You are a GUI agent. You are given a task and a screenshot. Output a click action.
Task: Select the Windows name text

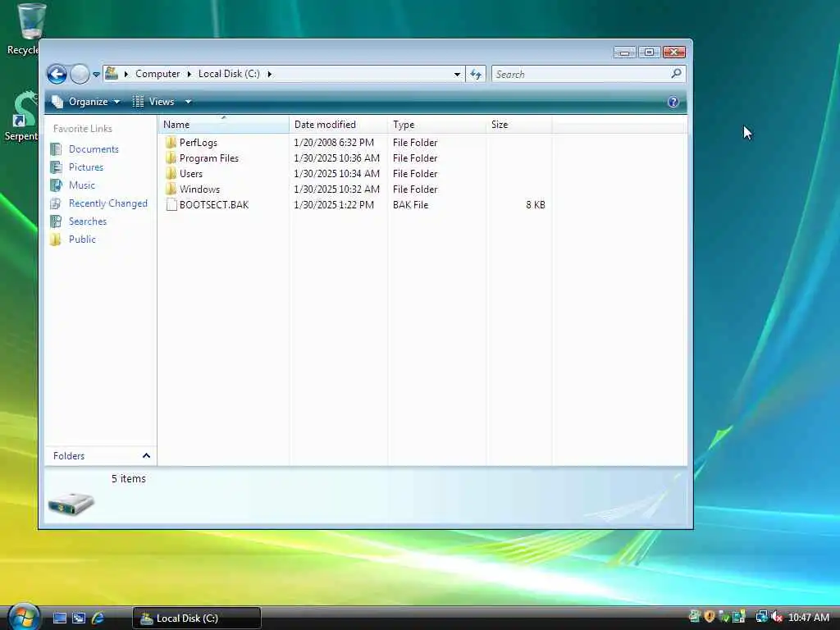[x=199, y=189]
